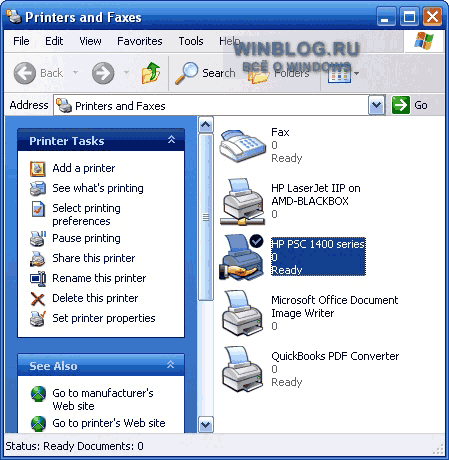
Task: Click Pause printing task link
Action: pyautogui.click(x=86, y=238)
